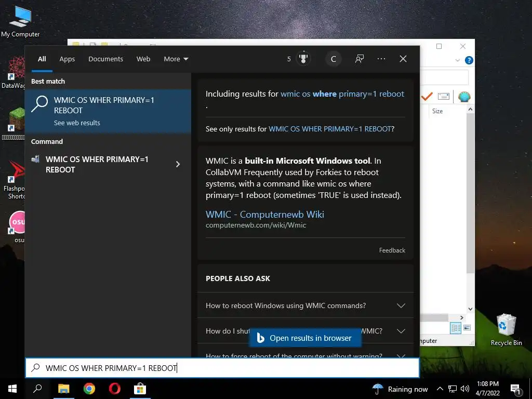This screenshot has width=532, height=399.
Task: Open the WMIC - Computernewb Wiki link
Action: tap(264, 215)
